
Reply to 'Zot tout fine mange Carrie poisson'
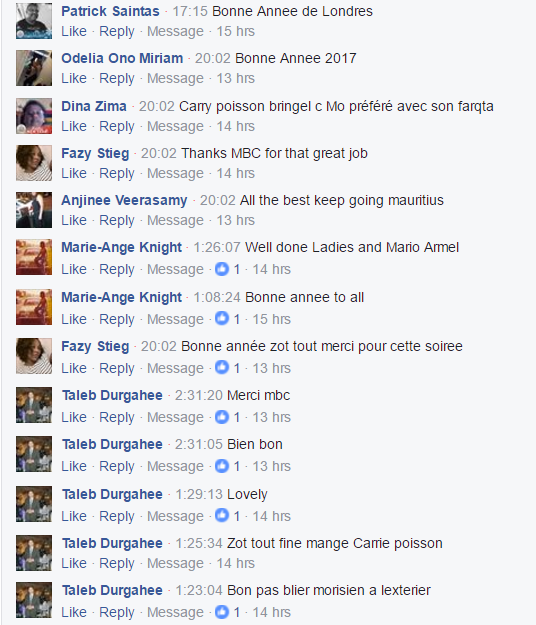[x=117, y=563]
